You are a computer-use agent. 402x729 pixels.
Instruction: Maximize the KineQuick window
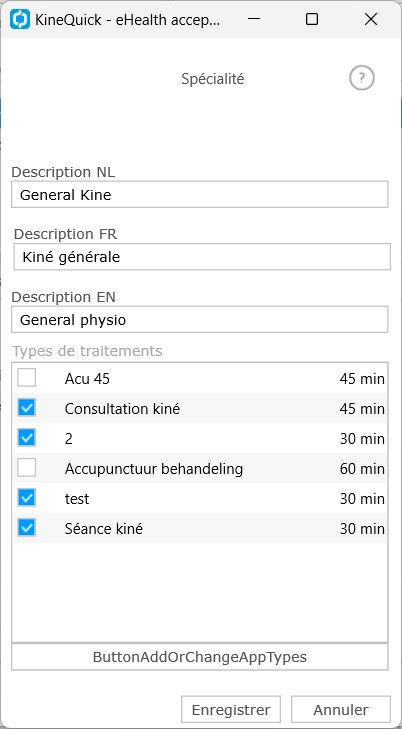[x=312, y=19]
